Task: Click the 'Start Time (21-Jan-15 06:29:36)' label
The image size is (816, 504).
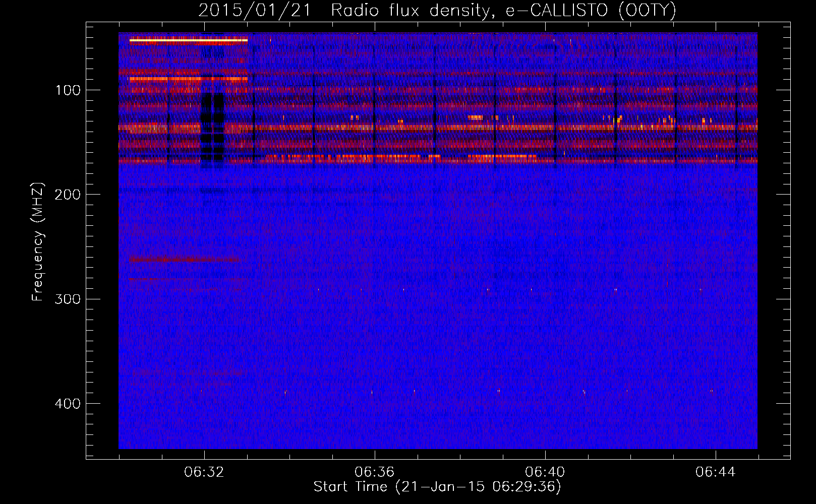Action: [437, 487]
